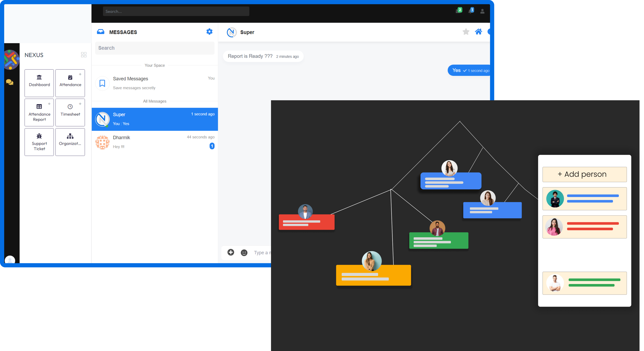
Task: Open the user profile icon in top bar
Action: (482, 11)
